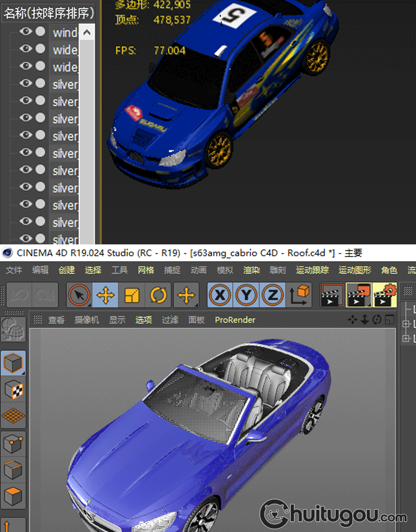This screenshot has height=532, width=416.
Task: Click the viewport orbit rotate icon
Action: pyautogui.click(x=377, y=320)
